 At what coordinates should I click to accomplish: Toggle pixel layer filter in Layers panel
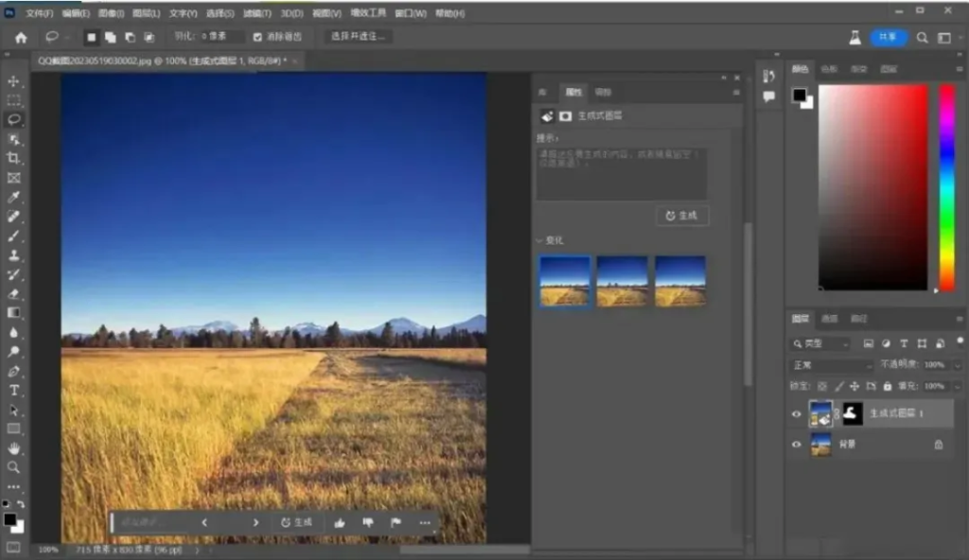click(x=869, y=343)
